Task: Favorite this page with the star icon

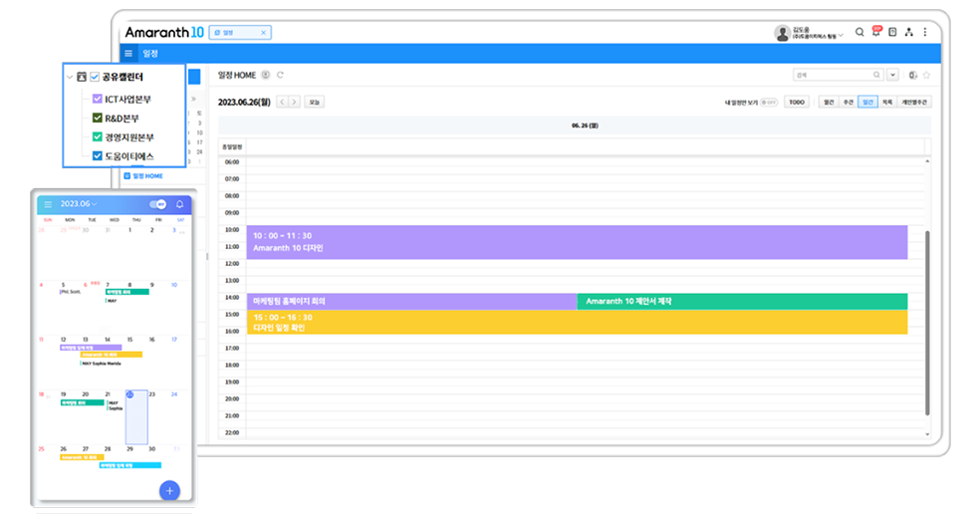Action: pos(926,75)
